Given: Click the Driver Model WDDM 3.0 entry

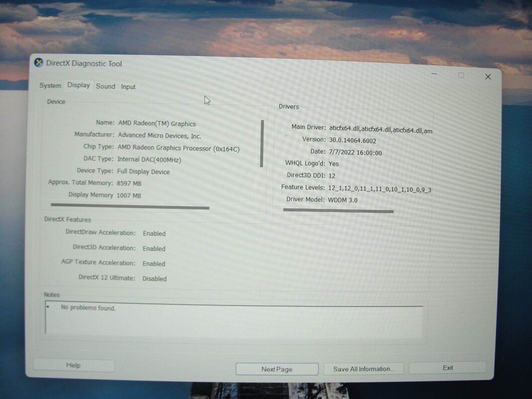Looking at the screenshot, I should point(342,199).
